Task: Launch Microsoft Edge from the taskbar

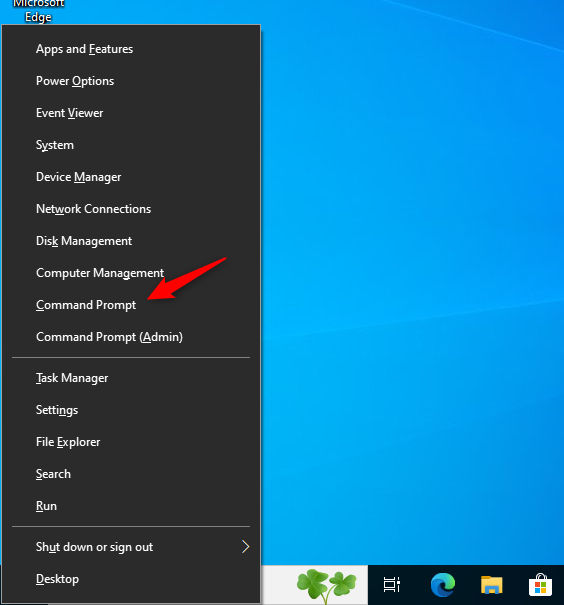Action: click(x=442, y=585)
